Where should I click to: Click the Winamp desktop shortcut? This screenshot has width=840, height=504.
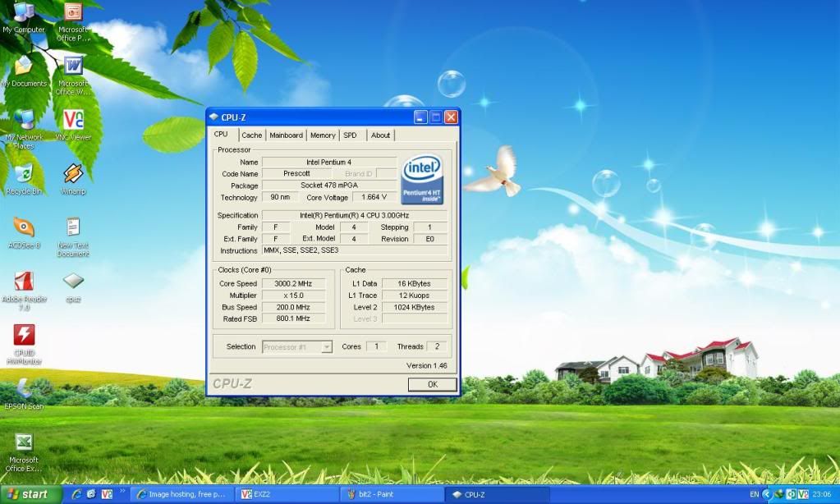73,180
